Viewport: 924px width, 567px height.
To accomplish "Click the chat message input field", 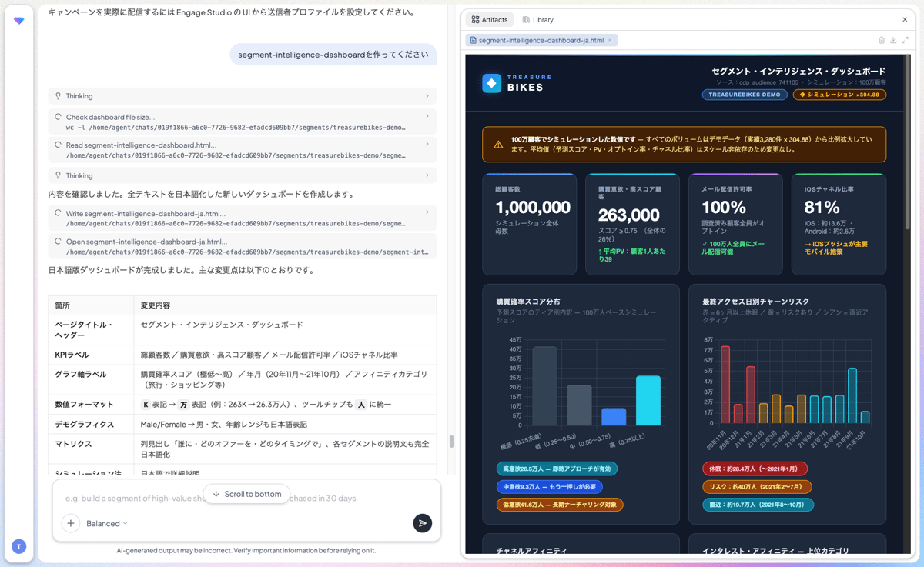I will pyautogui.click(x=246, y=498).
